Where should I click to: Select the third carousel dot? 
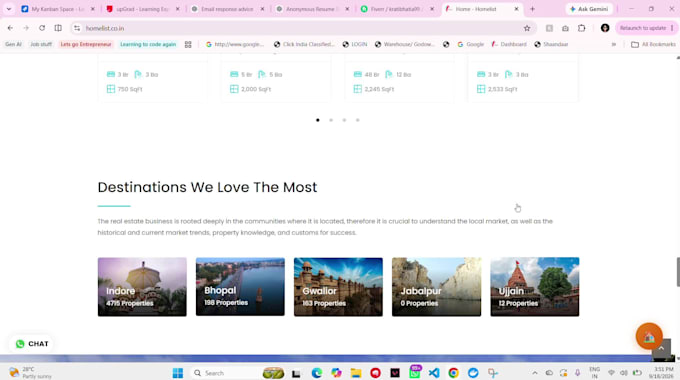coord(344,120)
